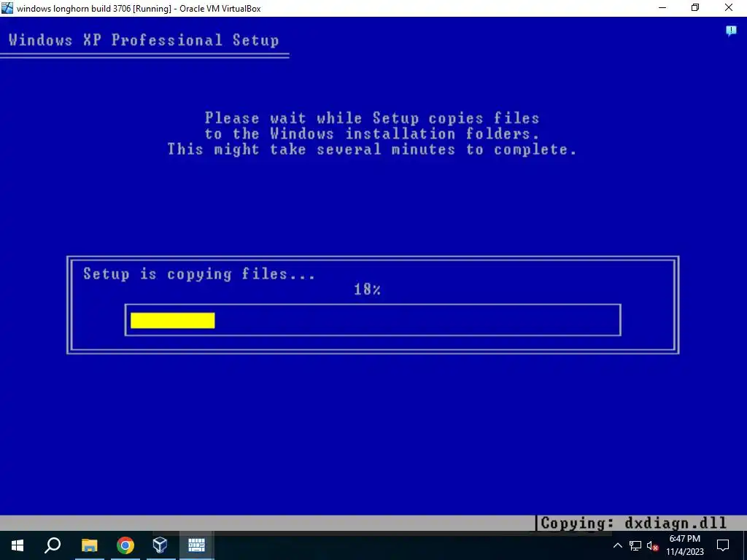
Task: Click "This might take several minutes" line
Action: pos(311,149)
